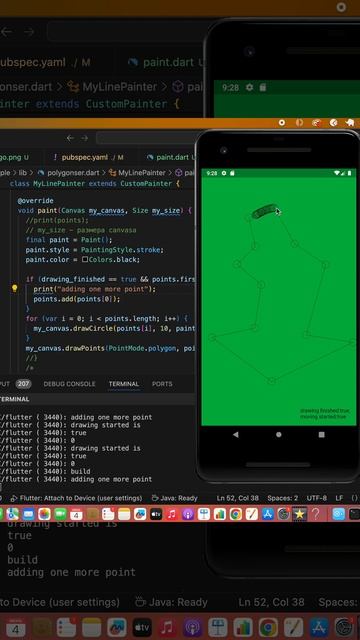Viewport: 360px width, 640px height.
Task: Click the settings gear in emulator status bar
Action: click(224, 173)
